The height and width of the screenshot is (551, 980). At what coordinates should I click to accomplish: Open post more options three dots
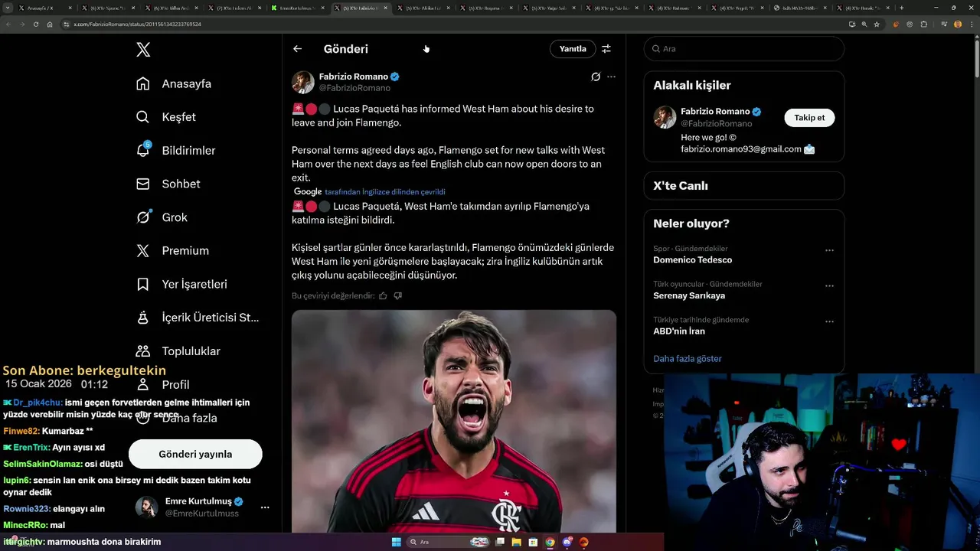[x=611, y=77]
